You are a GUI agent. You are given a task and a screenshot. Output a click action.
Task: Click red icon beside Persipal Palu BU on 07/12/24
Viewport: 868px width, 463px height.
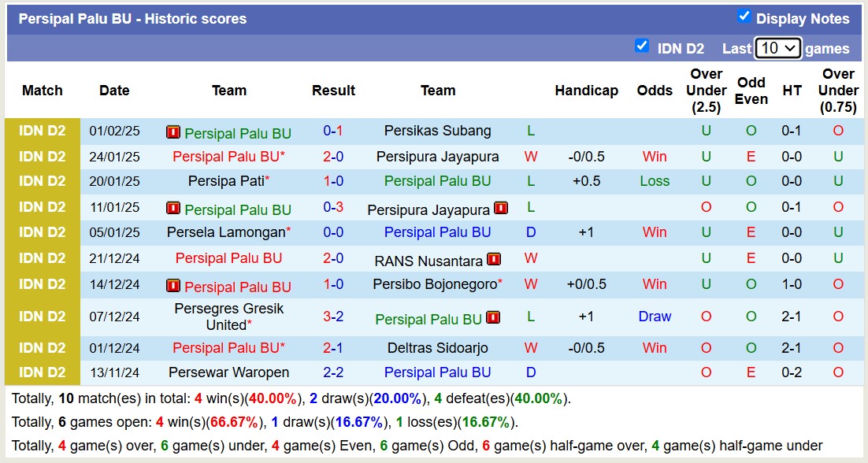pos(493,317)
